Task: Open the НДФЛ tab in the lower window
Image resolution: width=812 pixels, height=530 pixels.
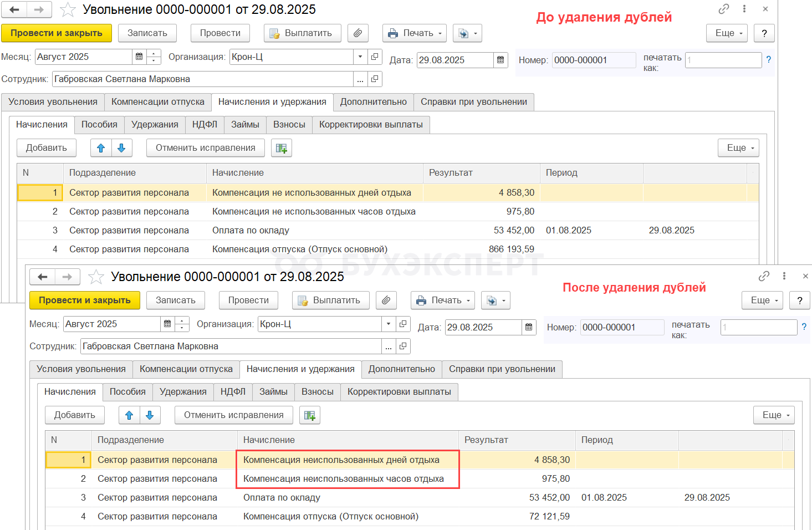Action: [233, 392]
